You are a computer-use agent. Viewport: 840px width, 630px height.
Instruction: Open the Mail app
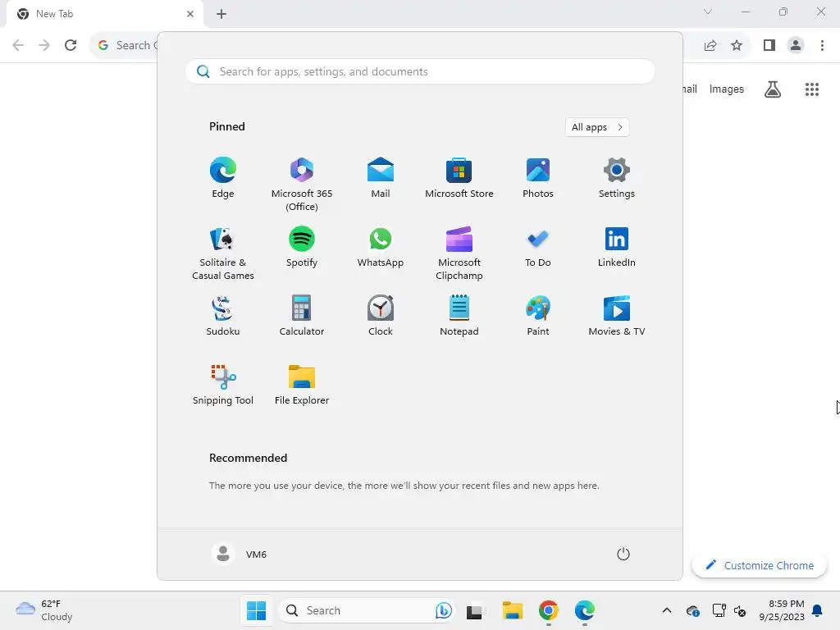click(x=381, y=178)
